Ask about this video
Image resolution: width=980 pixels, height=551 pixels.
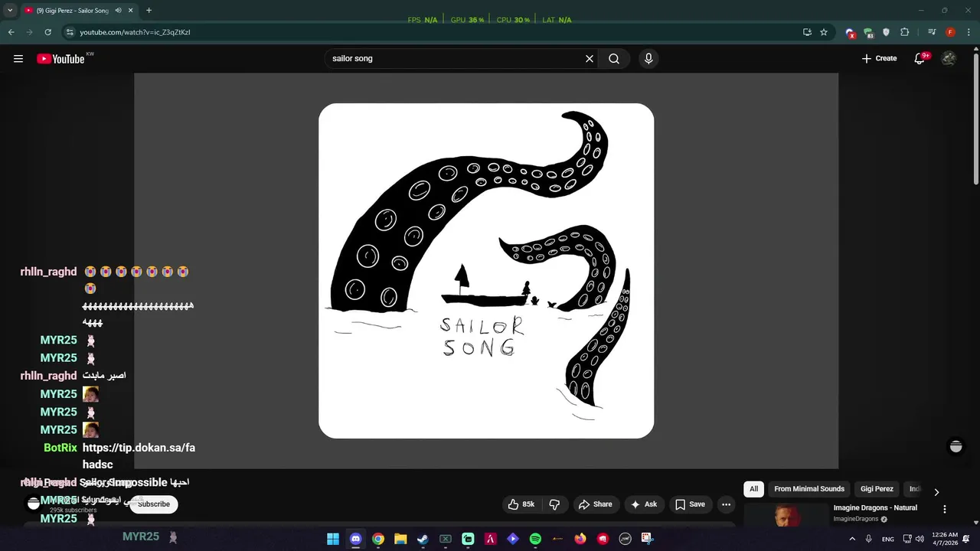click(643, 504)
